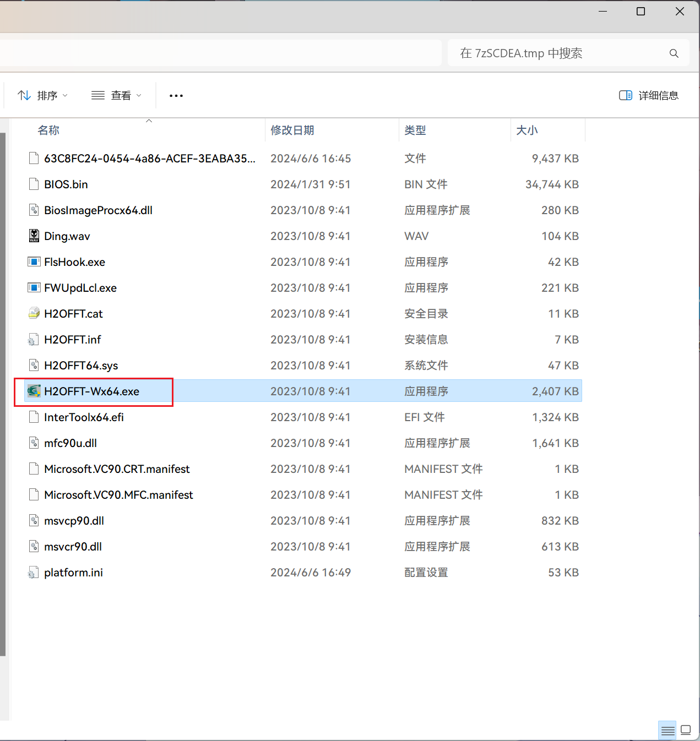Sort by the 大小 column header
This screenshot has width=700, height=741.
[527, 130]
